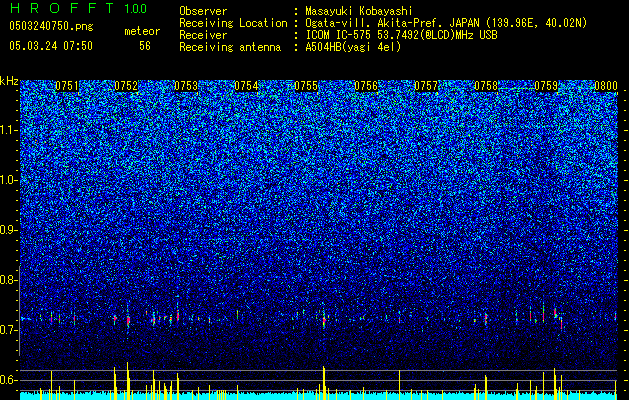The width and height of the screenshot is (629, 400).
Task: Click the kHz axis unit label
Action: click(x=9, y=81)
